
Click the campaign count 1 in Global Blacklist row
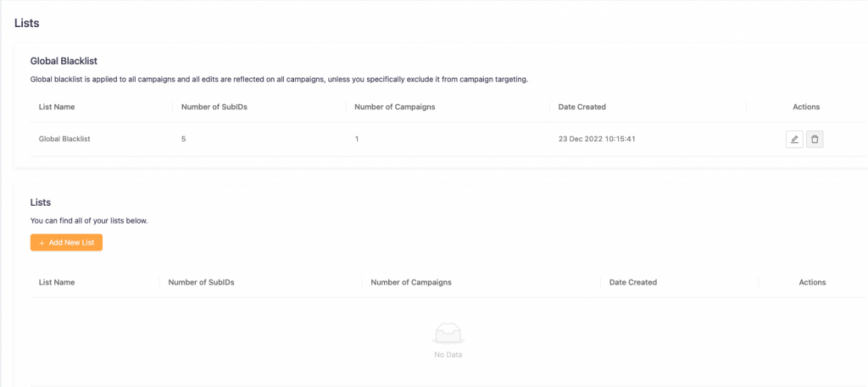point(357,139)
